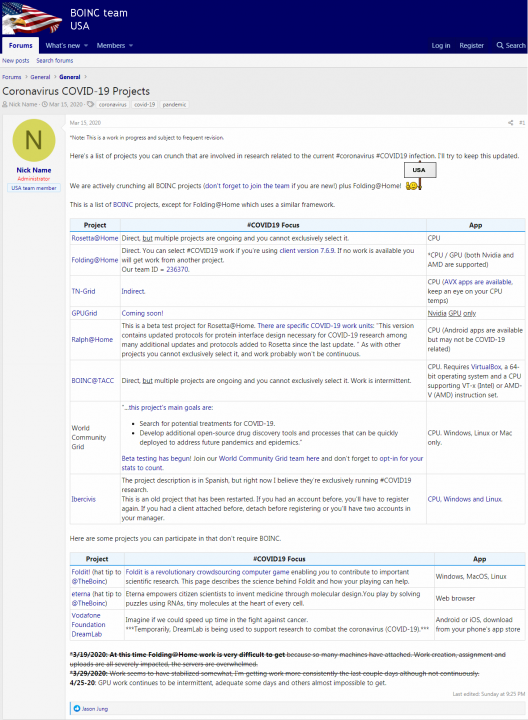This screenshot has height=720, width=528.
Task: Open 'opt-in for your stats to count' link
Action: [273, 463]
